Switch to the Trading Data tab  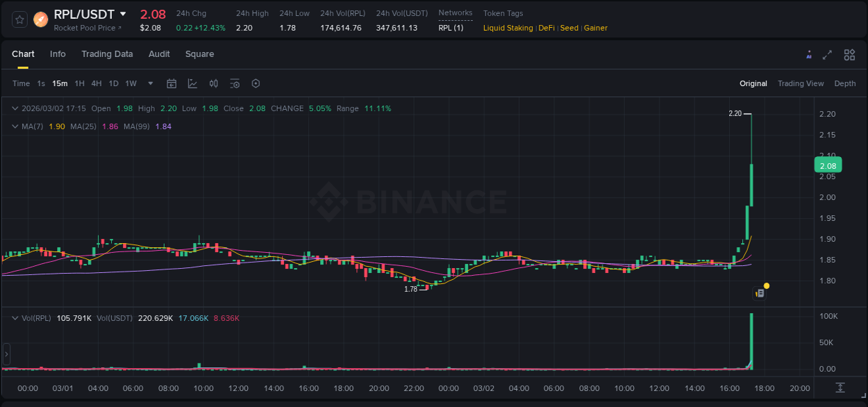(107, 54)
